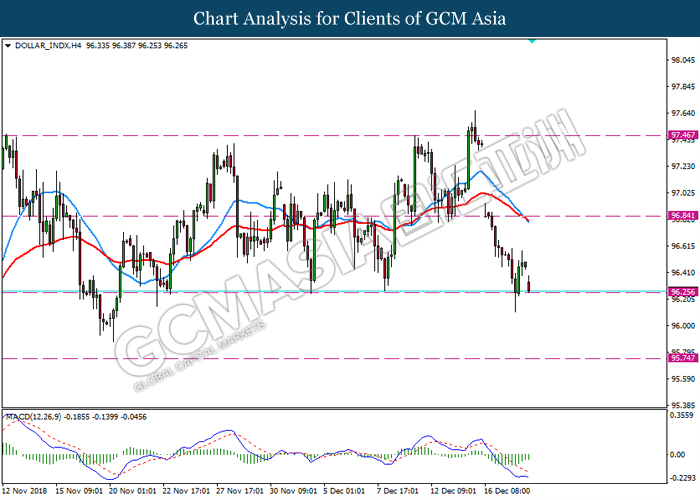700x500 pixels.
Task: Click the 22 Nov 17:01 time label
Action: pos(186,491)
